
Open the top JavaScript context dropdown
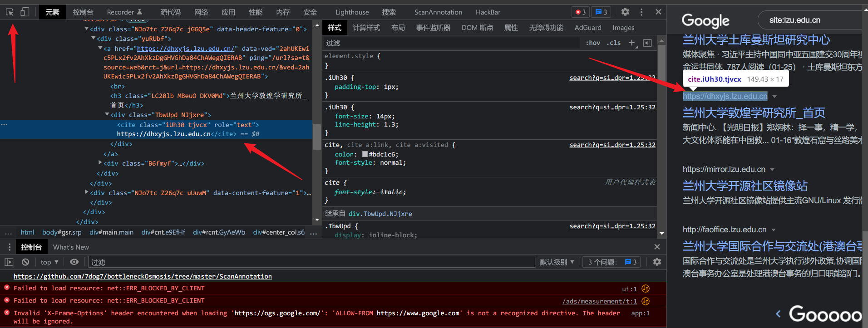49,262
